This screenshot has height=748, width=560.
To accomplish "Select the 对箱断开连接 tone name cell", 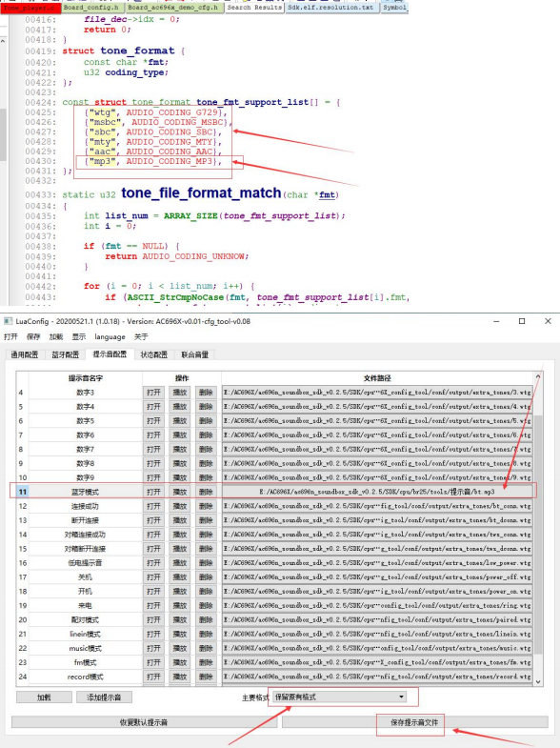I will (86, 549).
